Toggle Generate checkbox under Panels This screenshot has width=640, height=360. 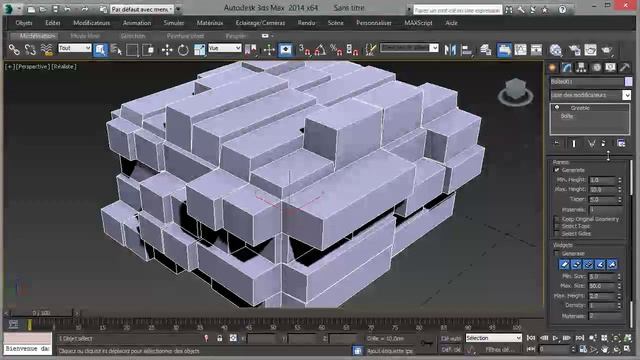click(556, 170)
